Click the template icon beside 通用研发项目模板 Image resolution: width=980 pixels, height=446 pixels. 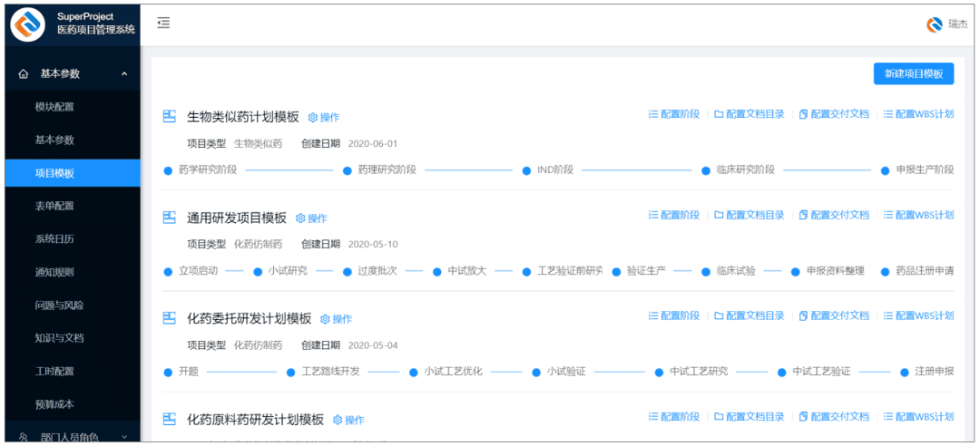click(170, 218)
